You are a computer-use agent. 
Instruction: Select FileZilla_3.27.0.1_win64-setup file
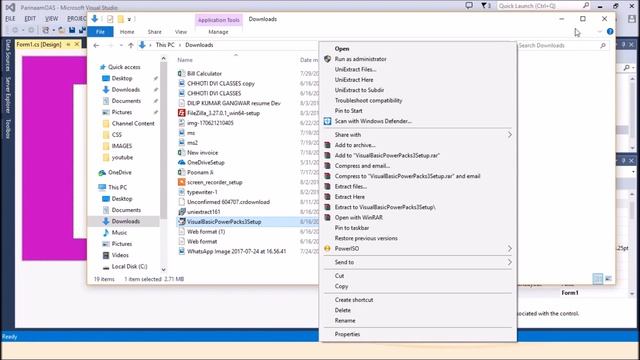tap(223, 113)
